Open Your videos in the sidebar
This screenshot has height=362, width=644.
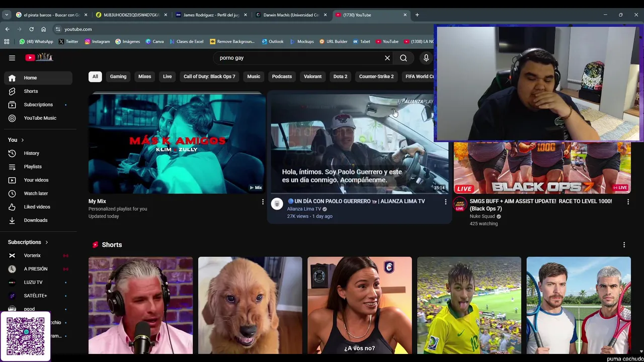coord(38,180)
